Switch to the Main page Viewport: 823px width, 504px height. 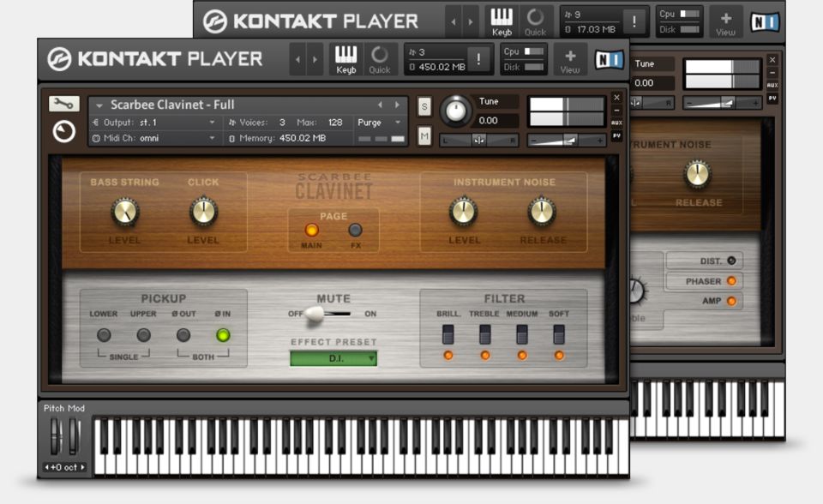[311, 231]
